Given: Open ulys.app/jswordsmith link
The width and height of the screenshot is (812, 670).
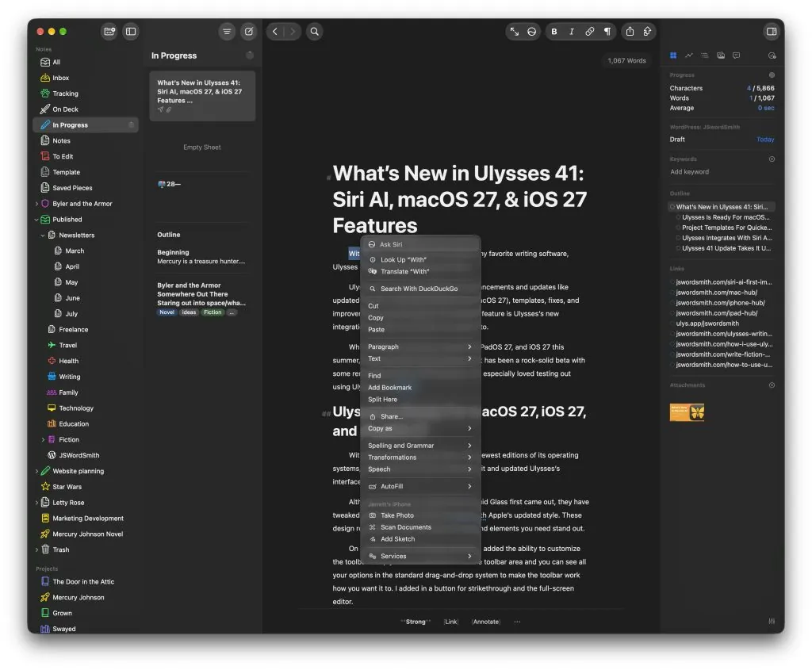Looking at the screenshot, I should [x=707, y=324].
